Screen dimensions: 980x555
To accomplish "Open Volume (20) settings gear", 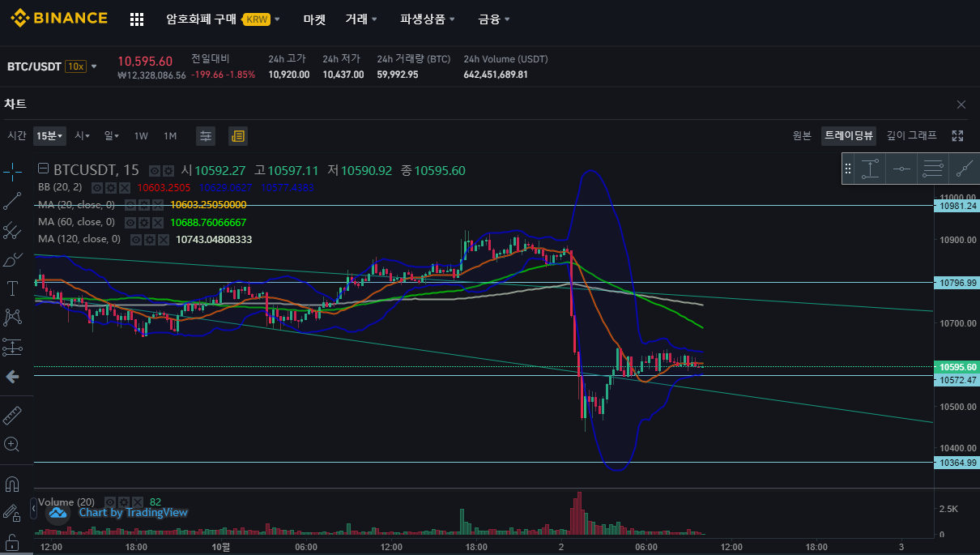I will pyautogui.click(x=124, y=502).
